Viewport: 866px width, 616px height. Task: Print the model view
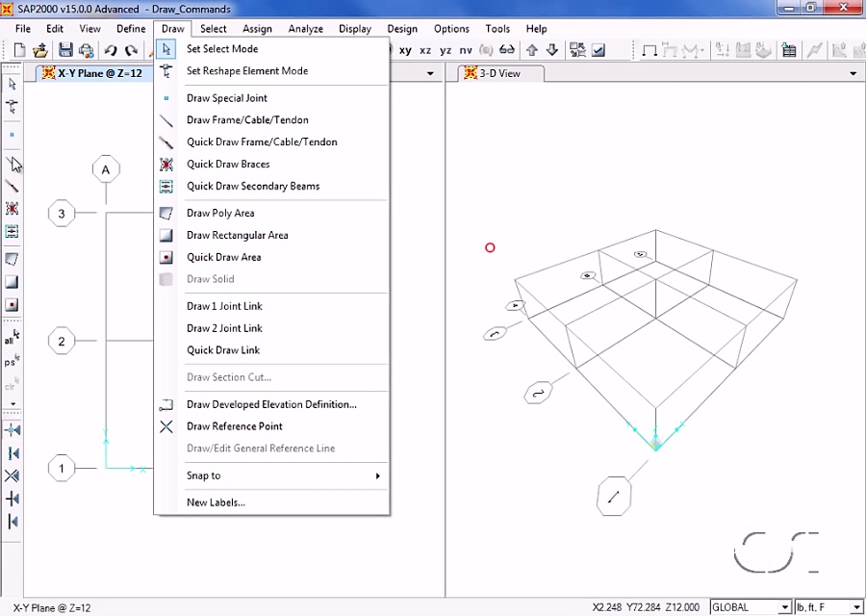point(87,50)
